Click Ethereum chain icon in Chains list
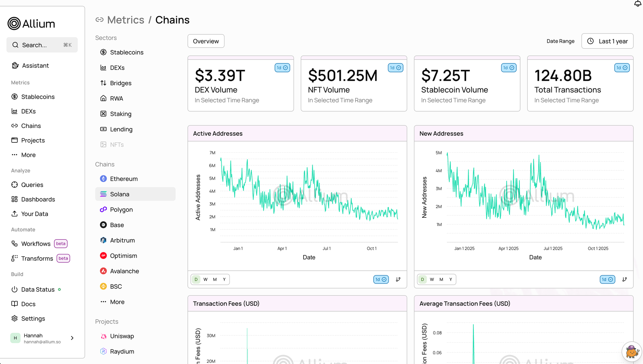The width and height of the screenshot is (643, 364). click(103, 179)
